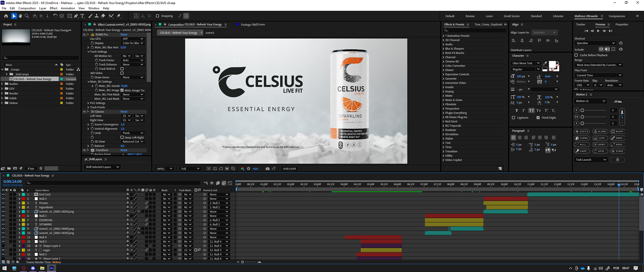This screenshot has height=272, width=644.
Task: Open the Animation menu
Action: (68, 8)
